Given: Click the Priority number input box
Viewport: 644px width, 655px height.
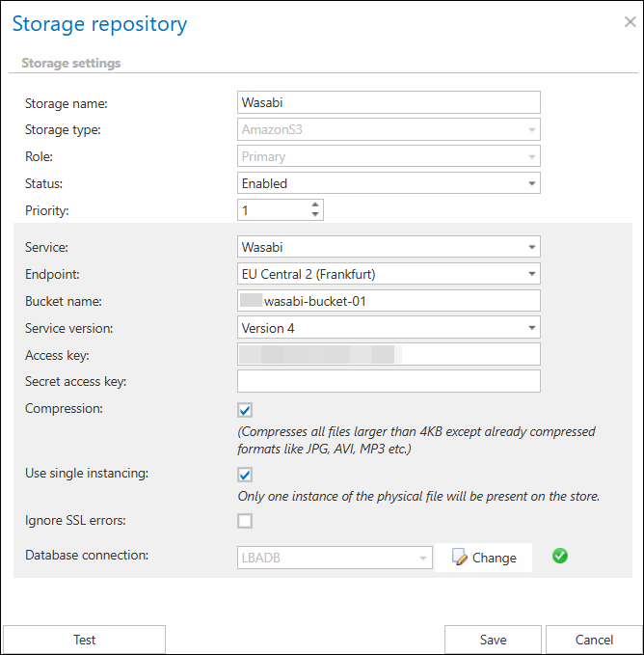Looking at the screenshot, I should pyautogui.click(x=273, y=210).
